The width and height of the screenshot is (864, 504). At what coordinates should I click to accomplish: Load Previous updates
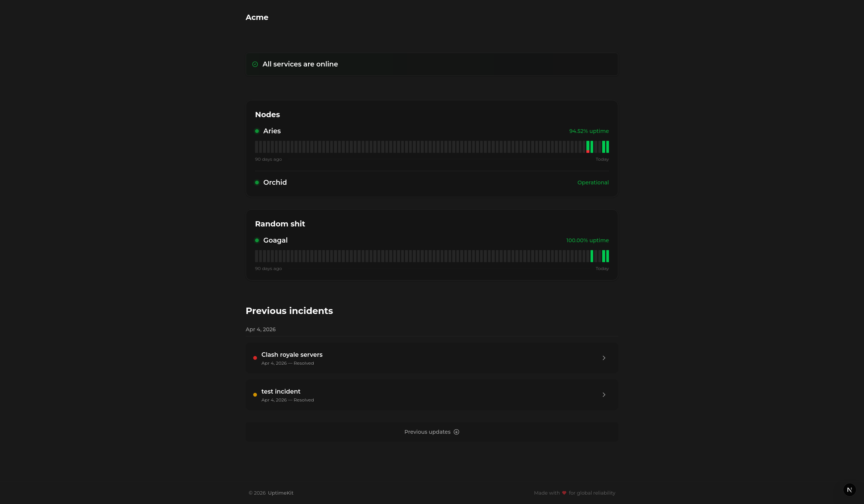coord(427,432)
